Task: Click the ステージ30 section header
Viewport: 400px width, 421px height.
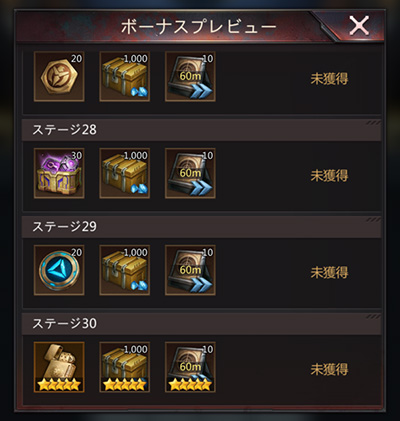Action: (202, 323)
